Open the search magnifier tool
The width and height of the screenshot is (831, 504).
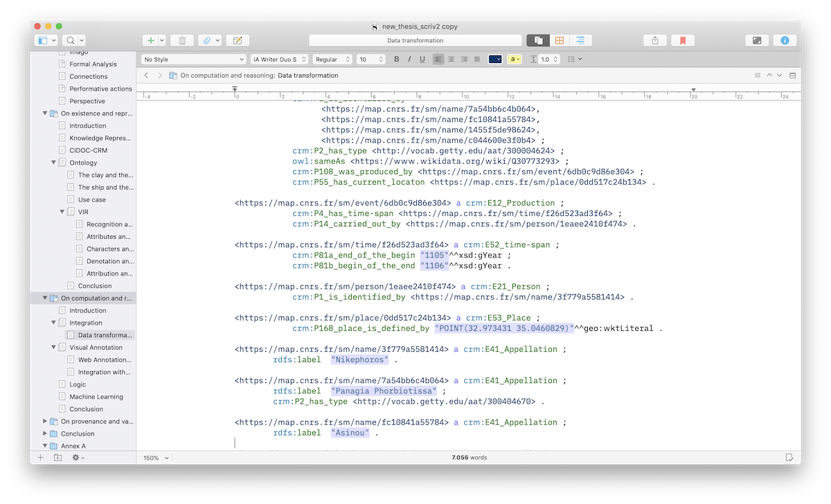pyautogui.click(x=70, y=41)
